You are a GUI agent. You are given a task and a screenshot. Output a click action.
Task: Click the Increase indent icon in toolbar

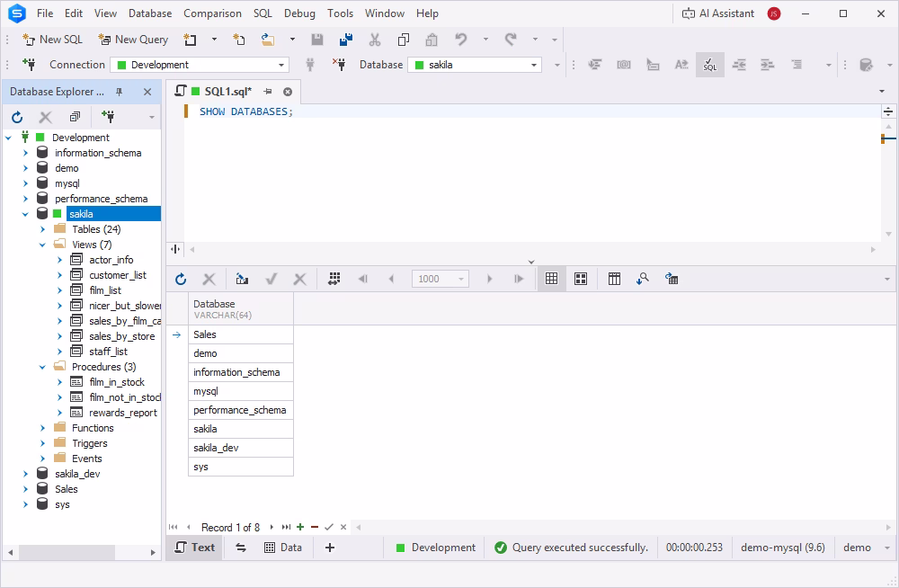(767, 65)
